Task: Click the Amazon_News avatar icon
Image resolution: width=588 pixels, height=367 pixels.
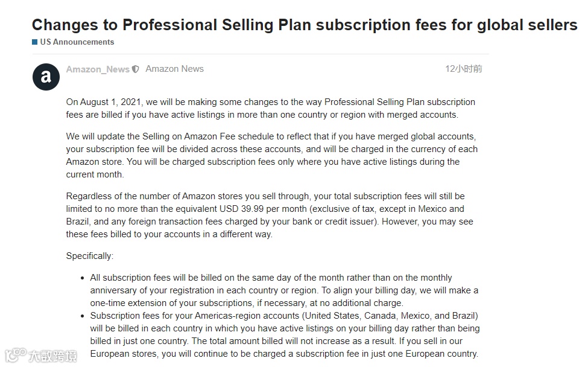Action: 46,77
